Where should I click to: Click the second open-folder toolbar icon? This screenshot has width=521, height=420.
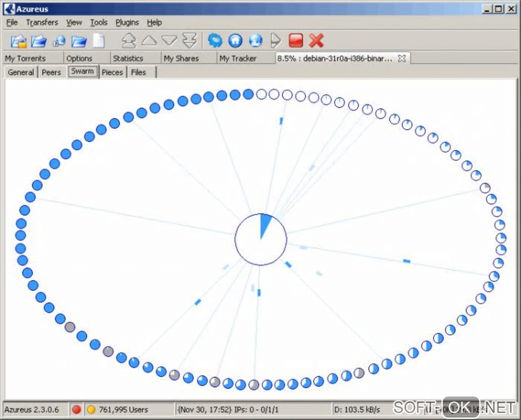coord(39,41)
